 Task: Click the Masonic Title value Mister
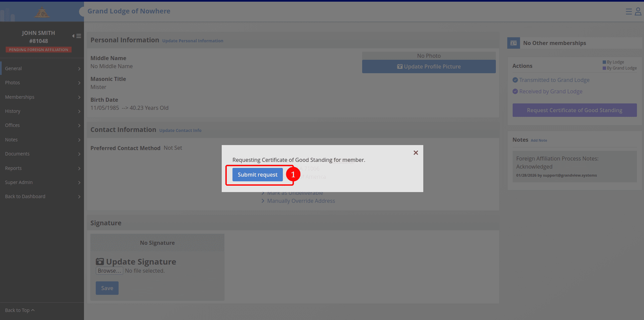pyautogui.click(x=98, y=87)
